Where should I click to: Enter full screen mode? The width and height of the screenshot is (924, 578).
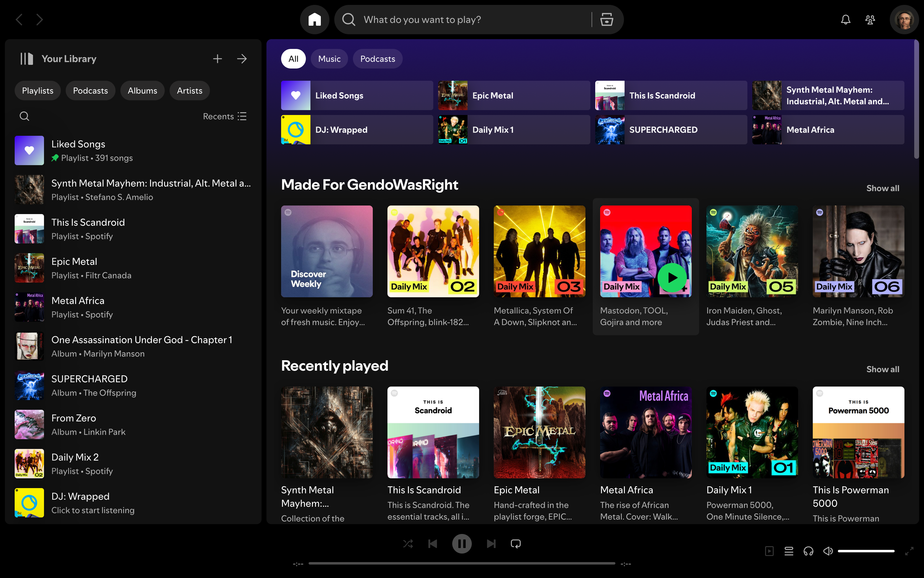pyautogui.click(x=910, y=551)
